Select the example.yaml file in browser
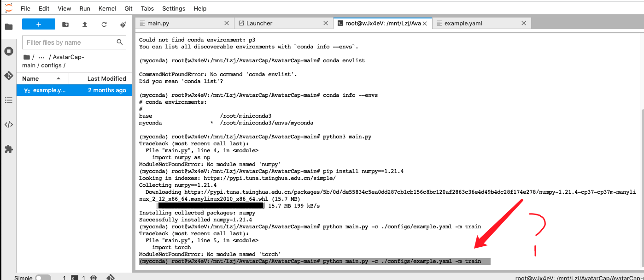Screen dimensions: 644x280 (74, 90)
